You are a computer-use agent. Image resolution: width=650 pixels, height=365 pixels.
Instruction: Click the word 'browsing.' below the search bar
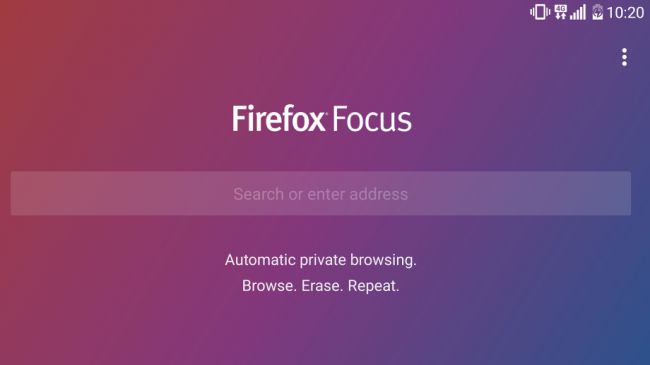[383, 260]
